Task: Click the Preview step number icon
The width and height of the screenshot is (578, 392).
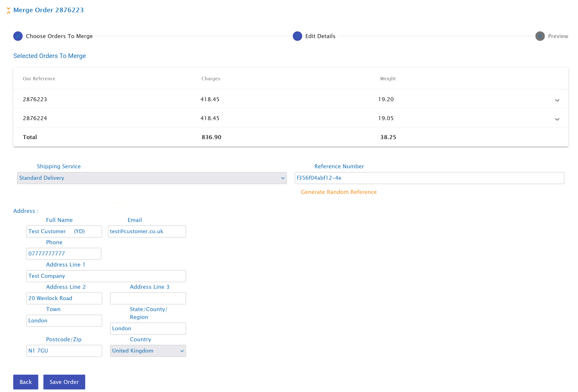Action: point(540,36)
